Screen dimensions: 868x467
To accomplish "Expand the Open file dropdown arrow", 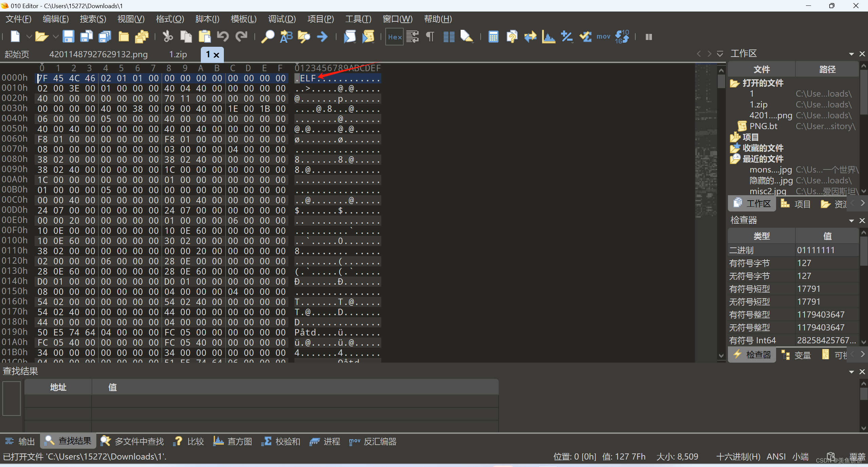I will tap(55, 37).
